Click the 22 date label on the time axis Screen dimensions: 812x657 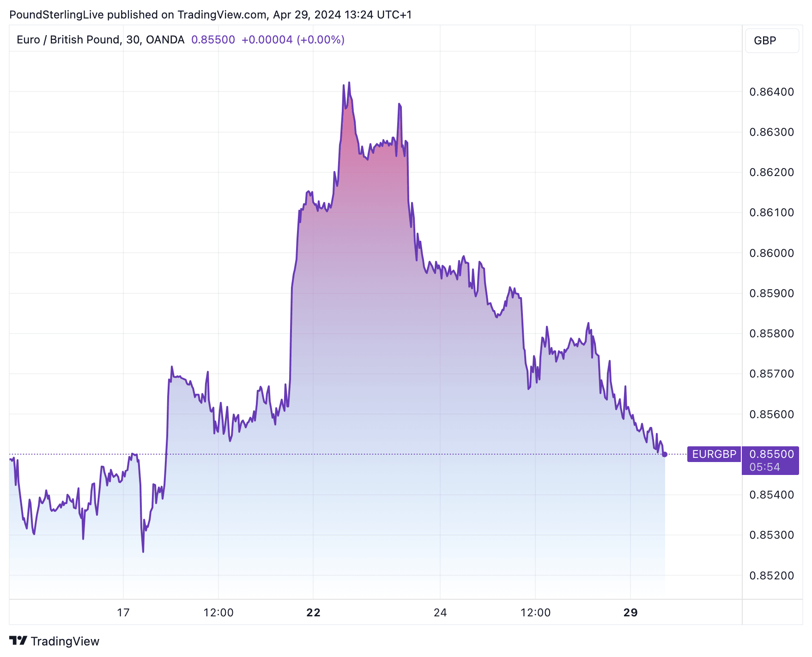[x=313, y=613]
